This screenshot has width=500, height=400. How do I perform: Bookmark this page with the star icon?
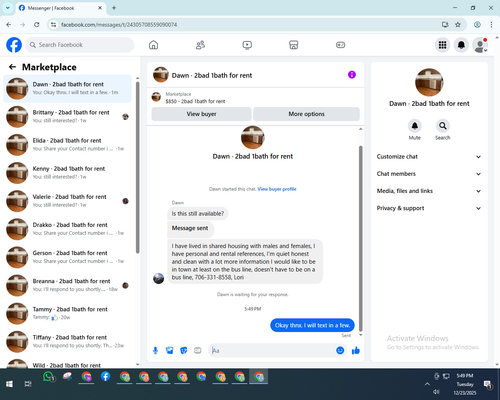(458, 24)
